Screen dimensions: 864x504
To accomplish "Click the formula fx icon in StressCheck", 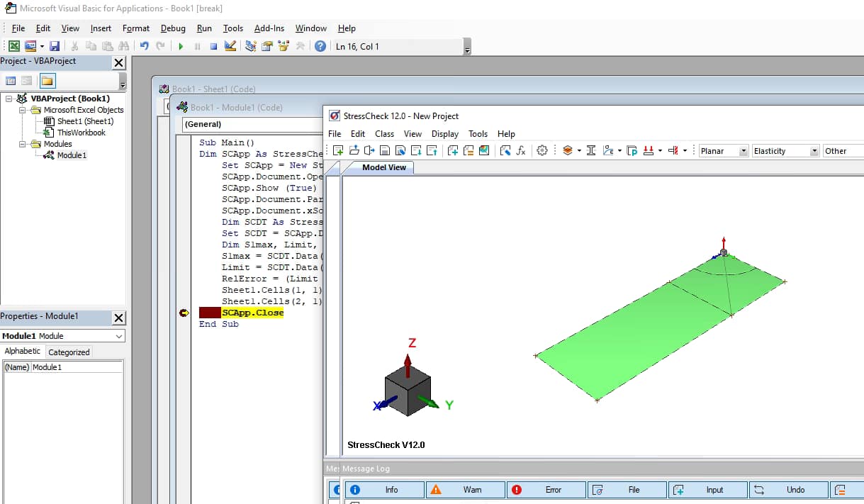I will pyautogui.click(x=521, y=151).
